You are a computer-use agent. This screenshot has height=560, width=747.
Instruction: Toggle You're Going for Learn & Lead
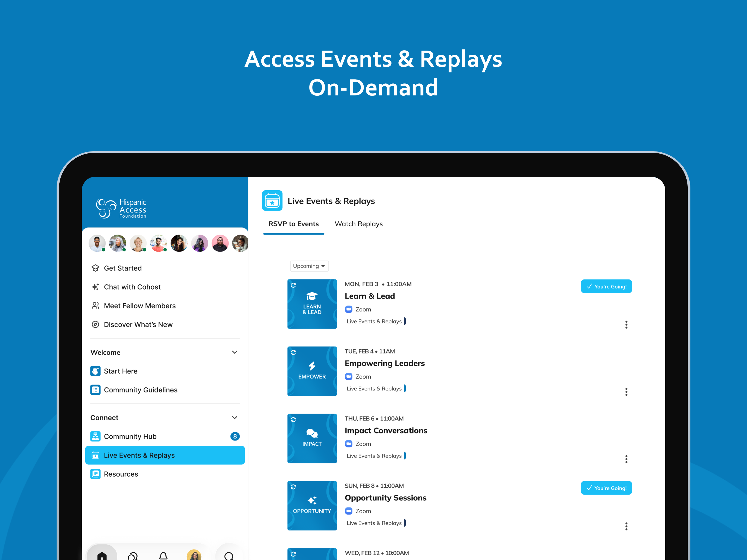click(x=606, y=286)
